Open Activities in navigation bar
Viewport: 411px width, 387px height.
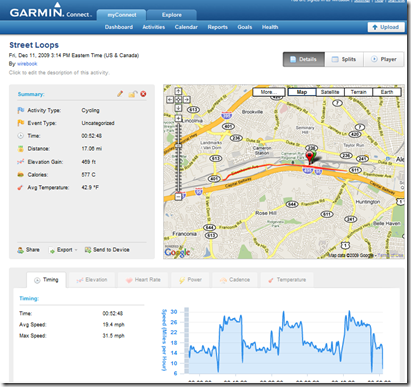154,27
